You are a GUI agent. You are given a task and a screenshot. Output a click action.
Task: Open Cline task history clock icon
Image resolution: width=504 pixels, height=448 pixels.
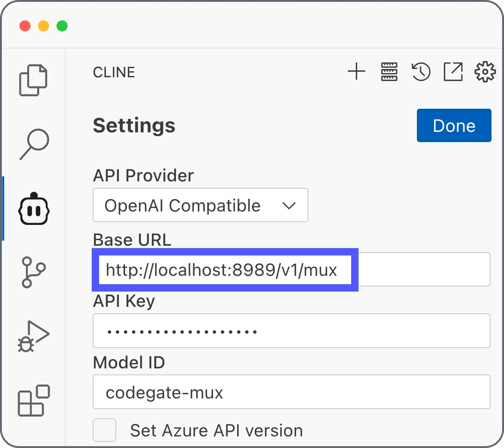point(421,72)
